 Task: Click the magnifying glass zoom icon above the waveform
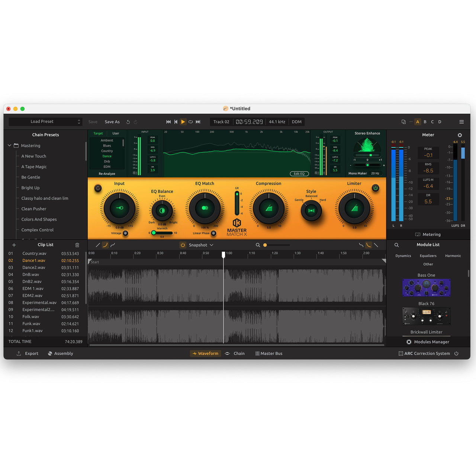click(258, 245)
